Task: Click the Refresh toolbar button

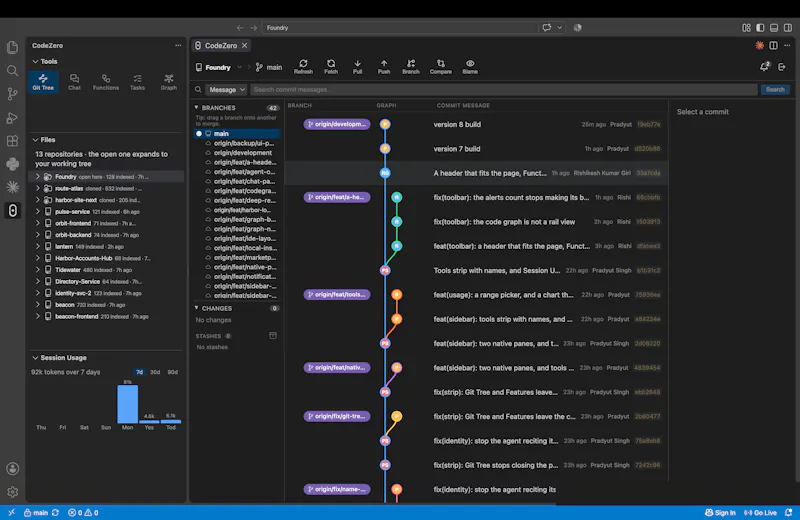Action: tap(303, 66)
